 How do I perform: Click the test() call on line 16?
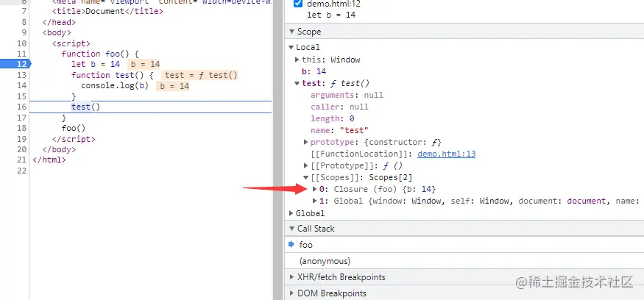click(86, 107)
